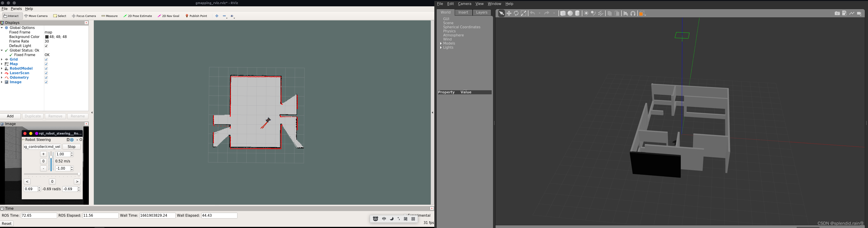Switch to the Insert tab in Gazebo
This screenshot has width=868, height=228.
pyautogui.click(x=463, y=12)
